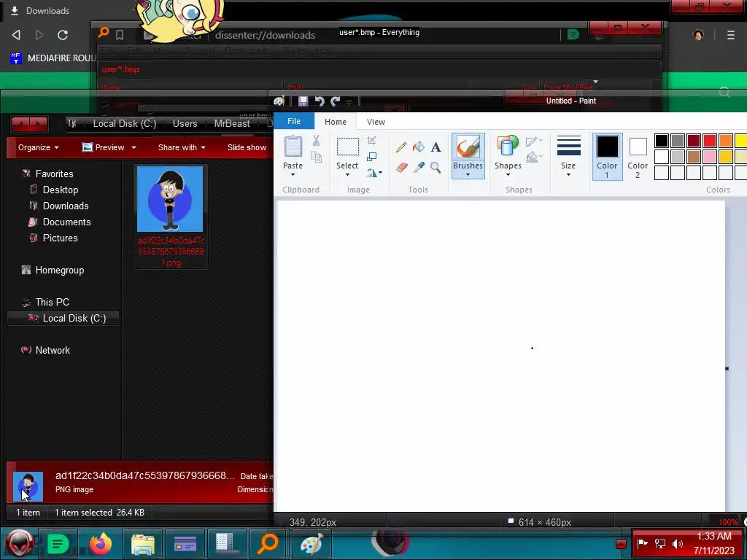
Task: Click the Select rectangle icon
Action: (348, 147)
